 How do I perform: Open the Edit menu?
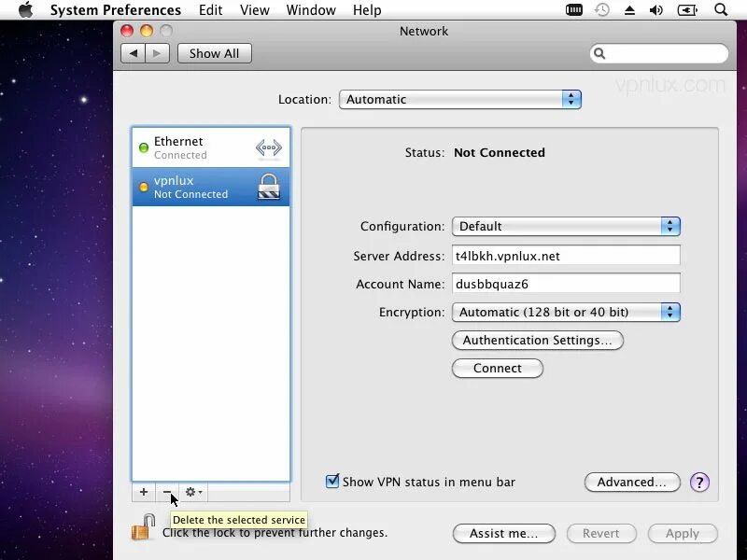tap(211, 10)
